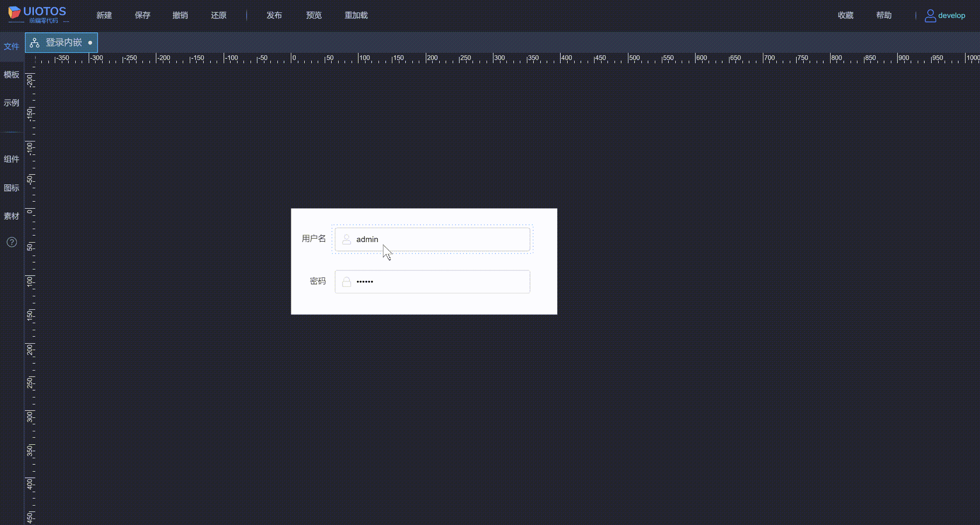This screenshot has height=525, width=980.
Task: Click 新建 to create a new page
Action: (x=104, y=15)
